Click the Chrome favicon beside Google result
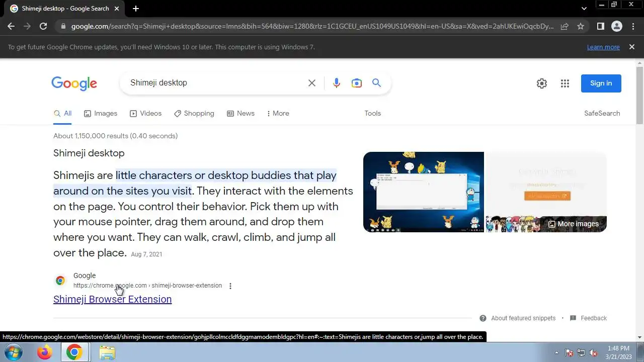 [x=60, y=281]
